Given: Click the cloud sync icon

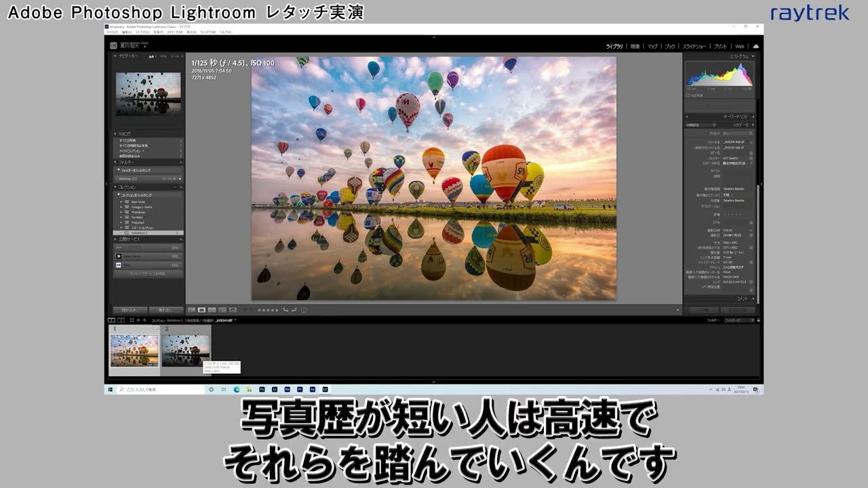Looking at the screenshot, I should coord(755,46).
